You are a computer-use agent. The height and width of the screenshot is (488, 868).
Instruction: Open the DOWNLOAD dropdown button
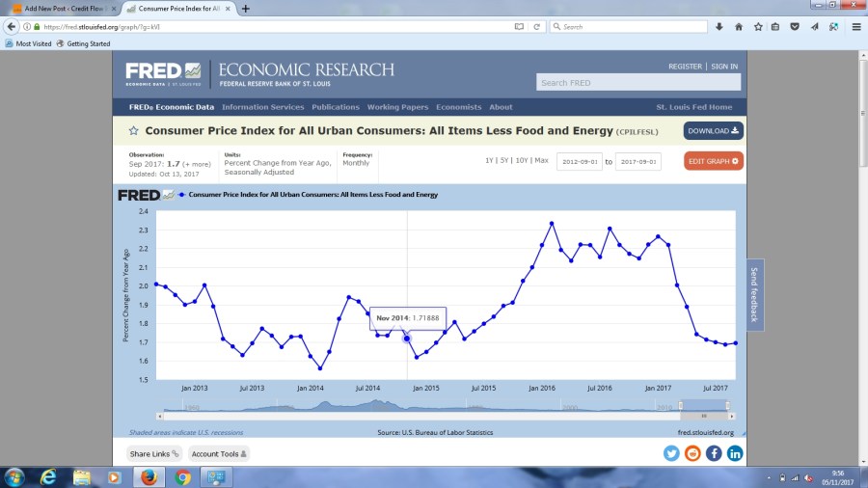[x=714, y=131]
